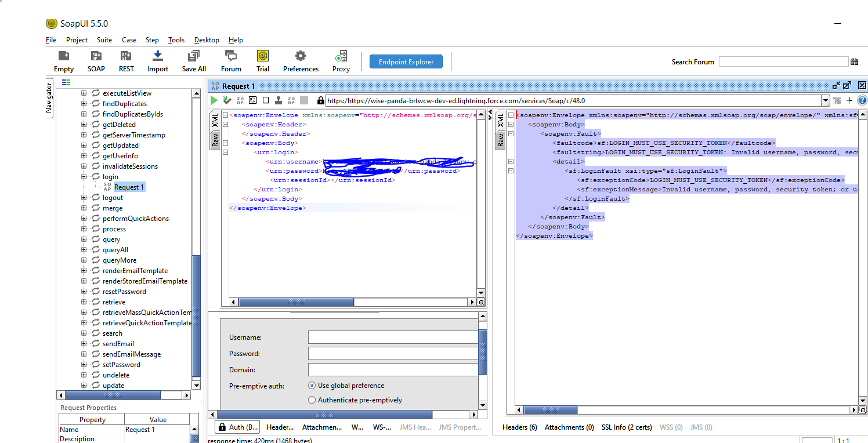Click the help question-mark button
The width and height of the screenshot is (868, 443).
coord(862,100)
